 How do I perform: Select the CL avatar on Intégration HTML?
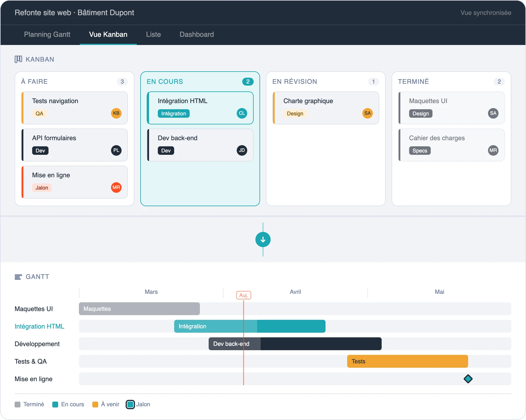tap(242, 113)
